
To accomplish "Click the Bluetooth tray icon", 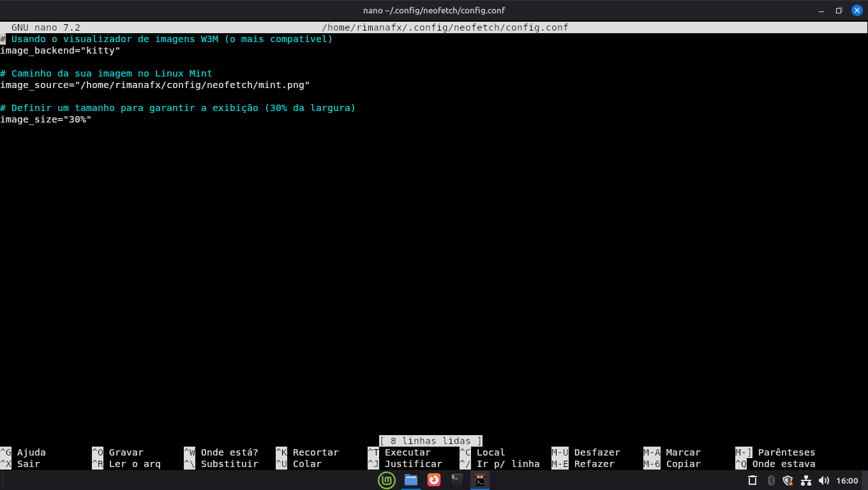I will pos(770,480).
